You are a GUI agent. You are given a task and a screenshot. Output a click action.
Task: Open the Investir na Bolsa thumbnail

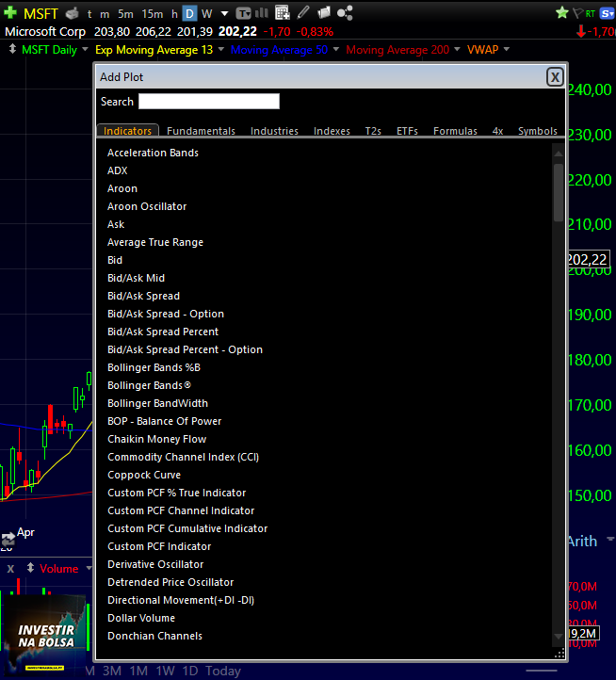(x=44, y=635)
